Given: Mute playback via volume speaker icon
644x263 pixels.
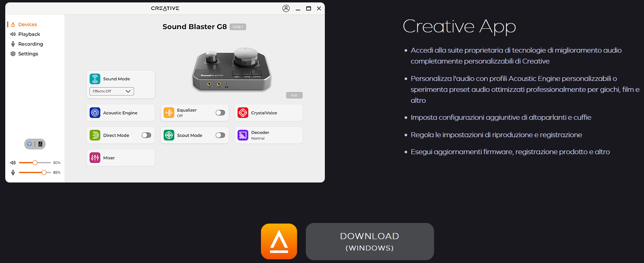Looking at the screenshot, I should pyautogui.click(x=13, y=163).
